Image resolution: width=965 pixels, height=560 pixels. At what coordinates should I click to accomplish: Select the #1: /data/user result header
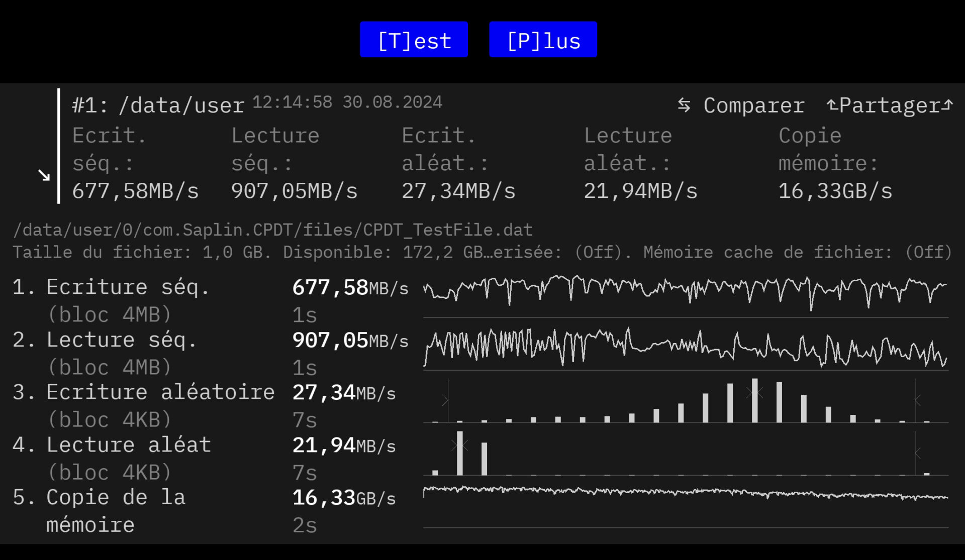pos(158,105)
